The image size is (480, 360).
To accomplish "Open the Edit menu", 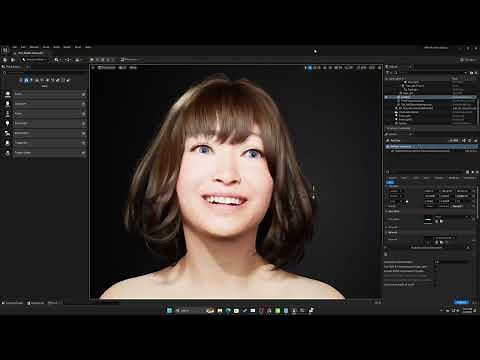I will [23, 47].
